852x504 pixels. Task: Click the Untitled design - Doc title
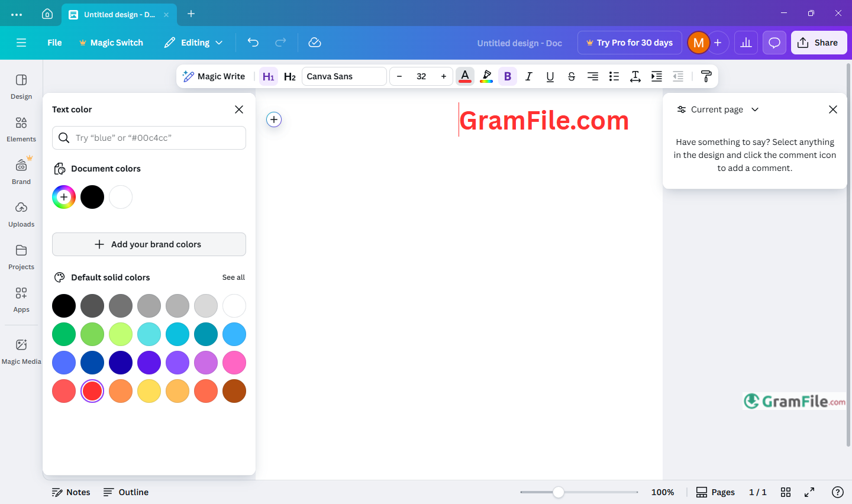[x=519, y=43]
